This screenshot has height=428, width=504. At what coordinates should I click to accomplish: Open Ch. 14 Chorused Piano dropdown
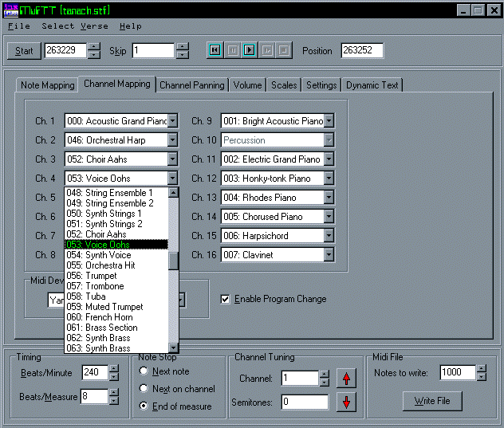(x=329, y=217)
